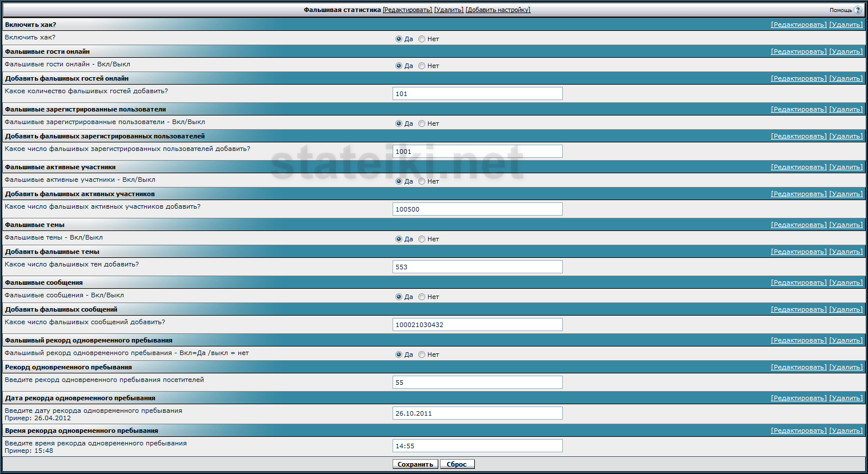Select Да for Фальшивые сообщения Вкл/Выкл
Screen dimensions: 868x474
point(399,297)
